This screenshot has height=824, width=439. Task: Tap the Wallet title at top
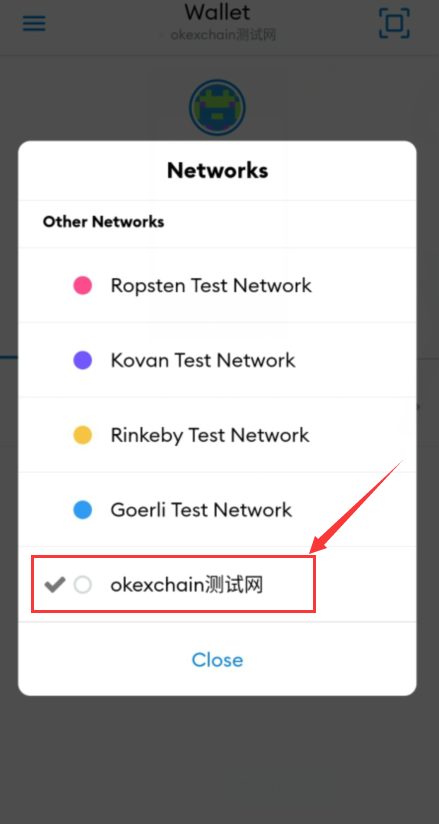[217, 12]
